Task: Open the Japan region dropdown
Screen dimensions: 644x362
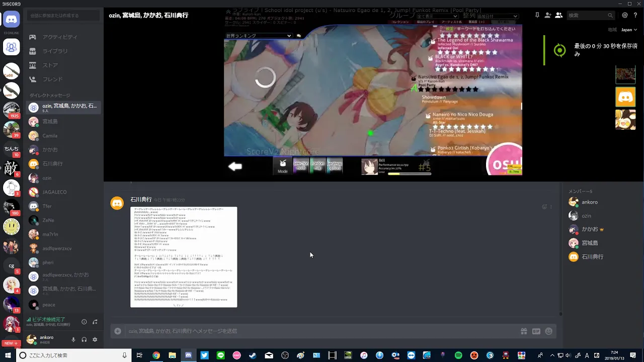Action: point(628,30)
